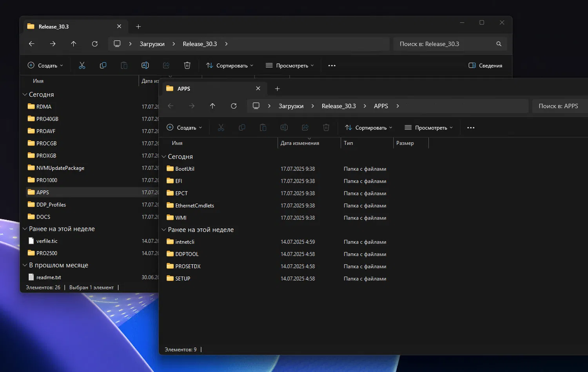
Task: Click the search magnifier icon in Release_30.3
Action: [499, 44]
